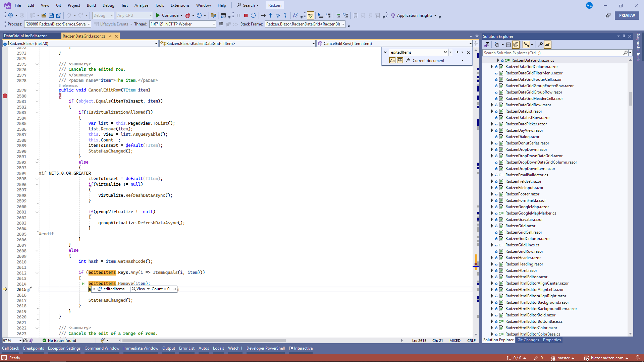
Task: Click the Open File folder icon
Action: (44, 15)
